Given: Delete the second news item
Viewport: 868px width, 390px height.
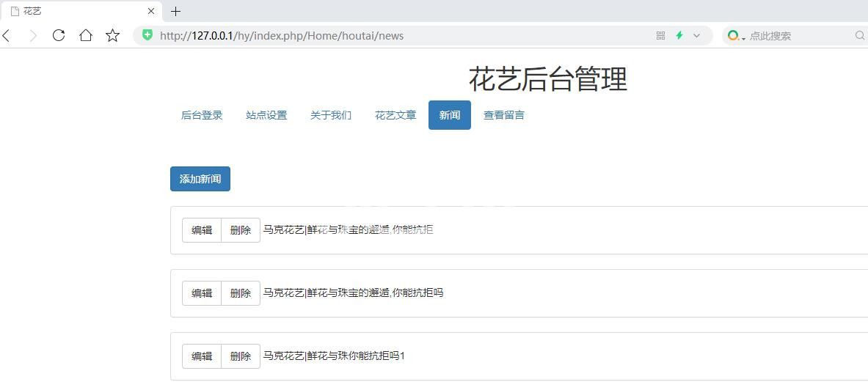Looking at the screenshot, I should (x=241, y=293).
